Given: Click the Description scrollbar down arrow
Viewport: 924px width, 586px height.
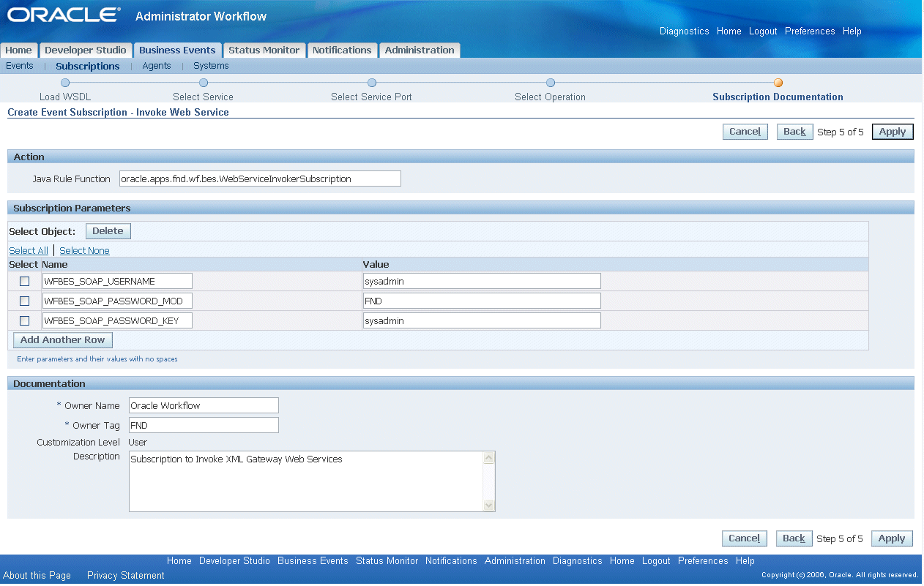Looking at the screenshot, I should click(x=489, y=505).
